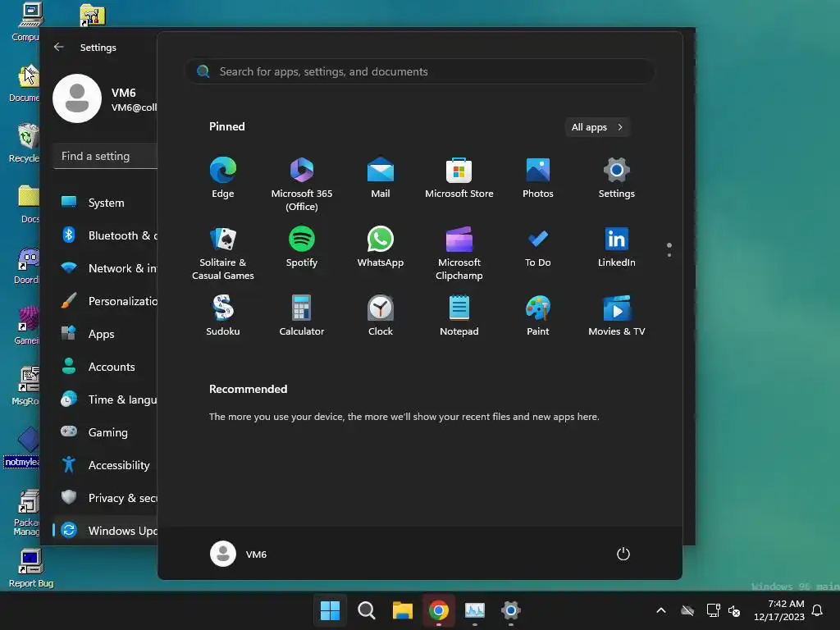Launch WhatsApp from Start menu

point(381,246)
